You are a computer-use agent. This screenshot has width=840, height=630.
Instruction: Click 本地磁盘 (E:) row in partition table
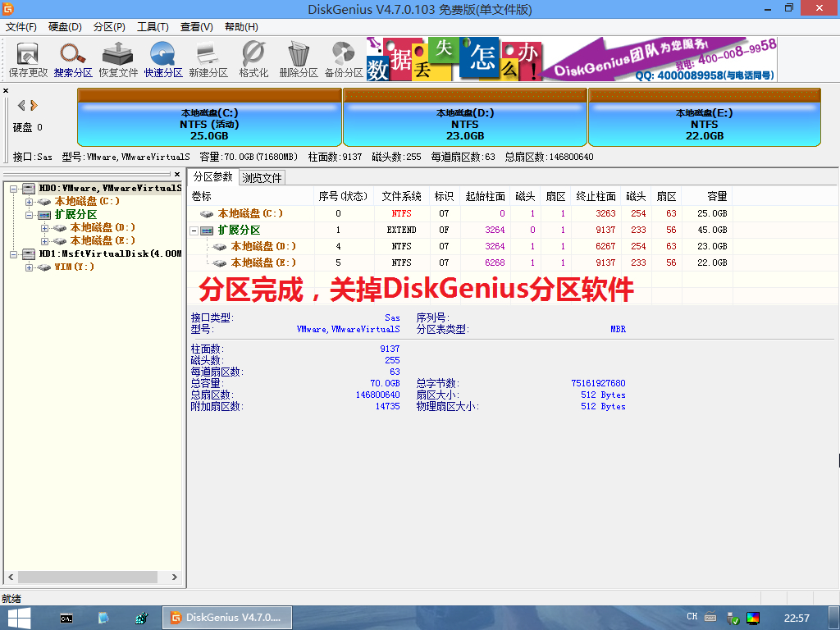tap(461, 262)
